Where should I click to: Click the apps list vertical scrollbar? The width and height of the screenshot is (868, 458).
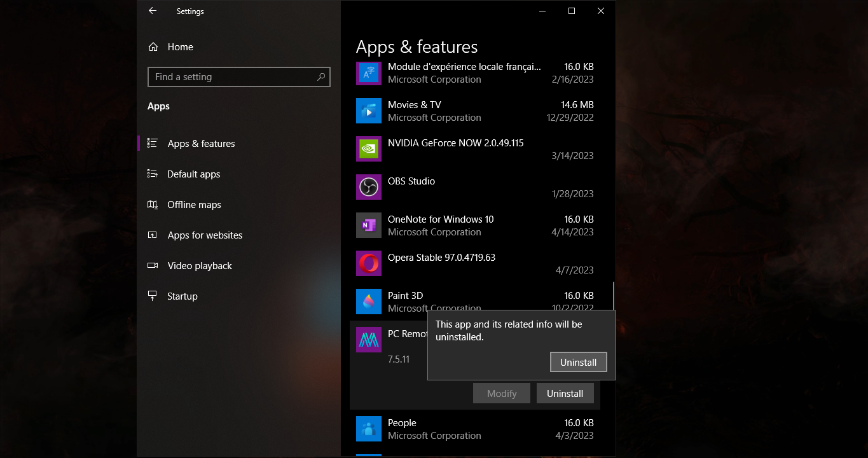point(614,296)
